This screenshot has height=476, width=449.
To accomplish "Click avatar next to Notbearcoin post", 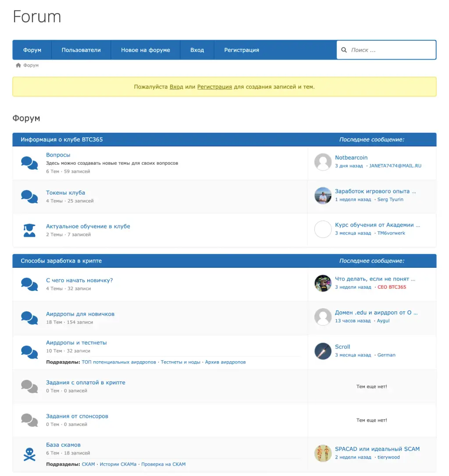I will 323,162.
